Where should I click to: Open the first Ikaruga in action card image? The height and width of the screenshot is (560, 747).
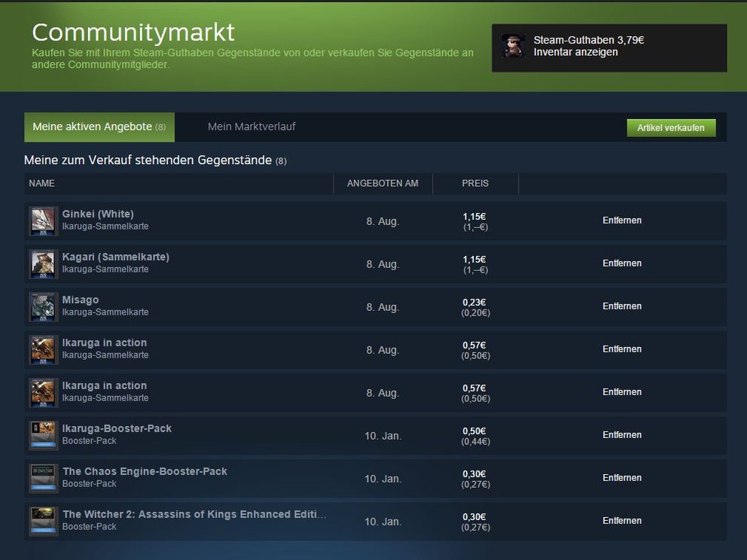(x=43, y=349)
